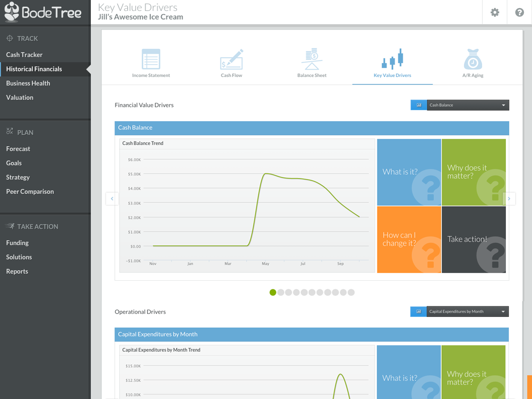Select the first green pagination dot

click(x=273, y=292)
